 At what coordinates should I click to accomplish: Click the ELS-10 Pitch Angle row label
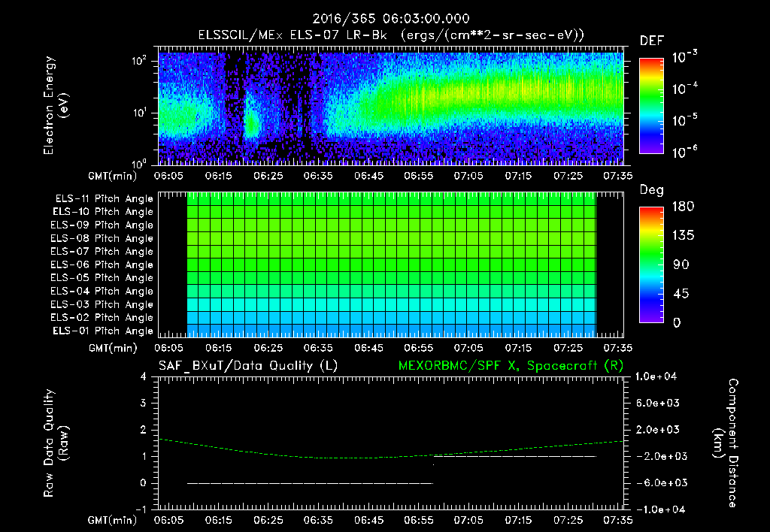click(103, 212)
